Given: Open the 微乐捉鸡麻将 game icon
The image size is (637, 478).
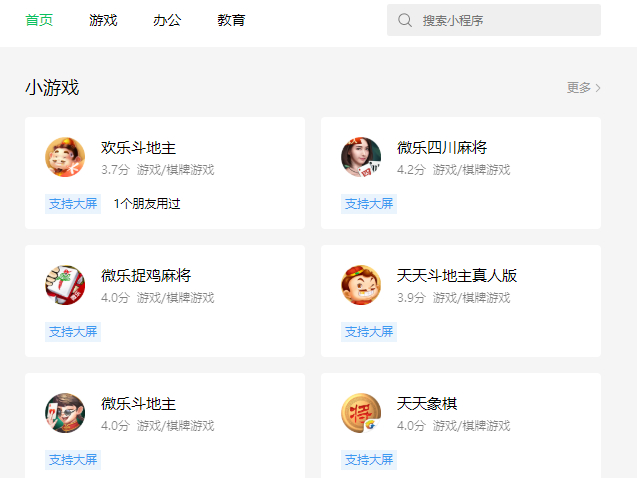Looking at the screenshot, I should click(65, 285).
